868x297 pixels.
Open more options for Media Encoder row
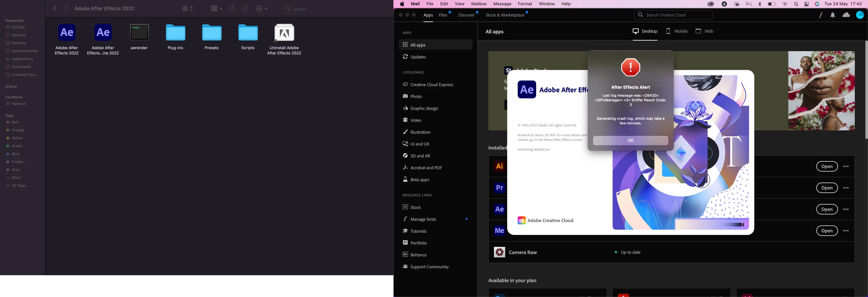click(846, 231)
